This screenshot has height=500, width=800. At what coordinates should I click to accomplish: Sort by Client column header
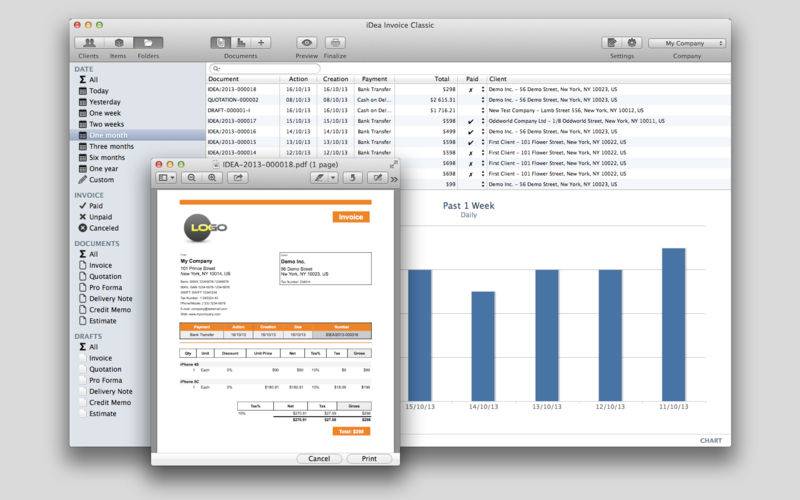tap(609, 79)
